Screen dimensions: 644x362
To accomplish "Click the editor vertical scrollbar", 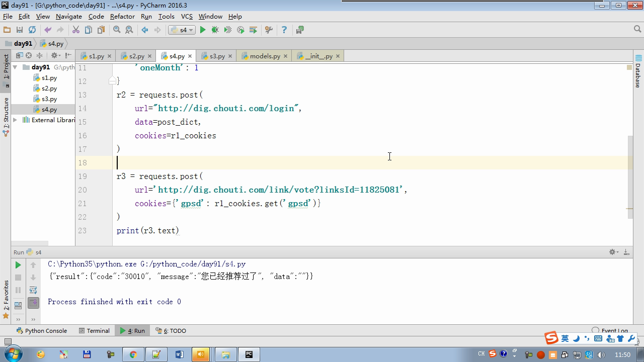I will click(x=630, y=176).
